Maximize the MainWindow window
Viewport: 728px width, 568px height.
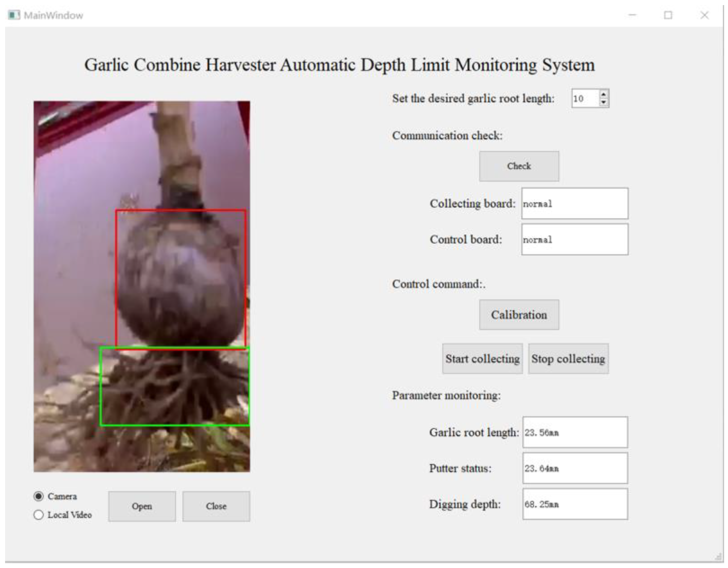pos(668,15)
